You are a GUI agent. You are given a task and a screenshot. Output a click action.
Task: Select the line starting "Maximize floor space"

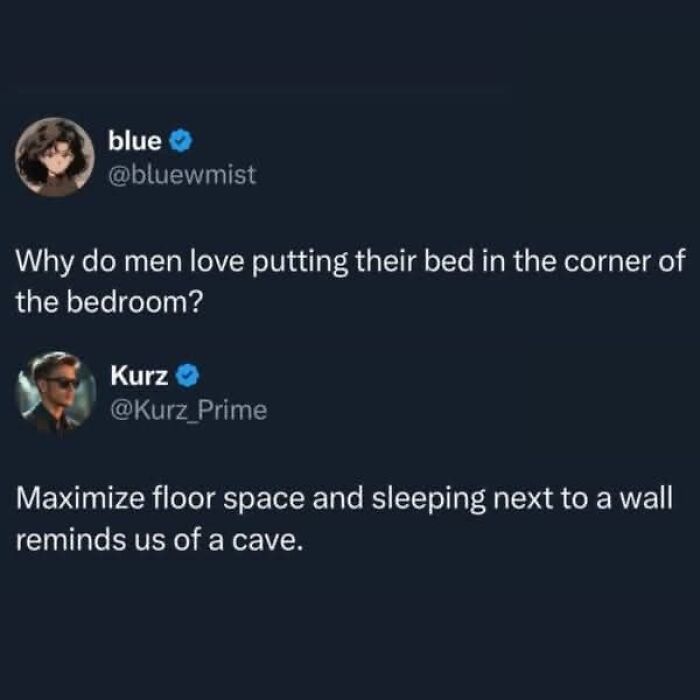[x=344, y=499]
